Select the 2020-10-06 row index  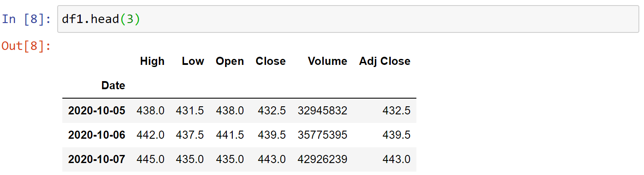(97, 135)
